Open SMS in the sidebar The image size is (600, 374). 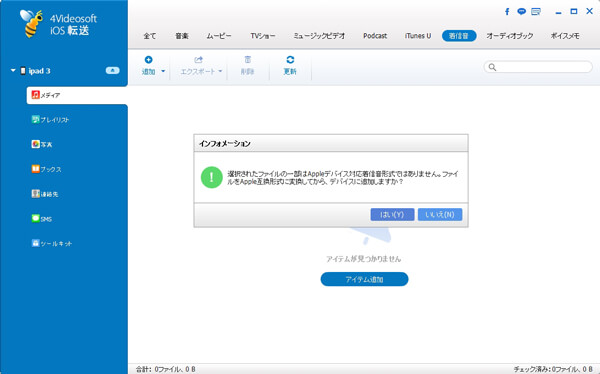(x=42, y=219)
